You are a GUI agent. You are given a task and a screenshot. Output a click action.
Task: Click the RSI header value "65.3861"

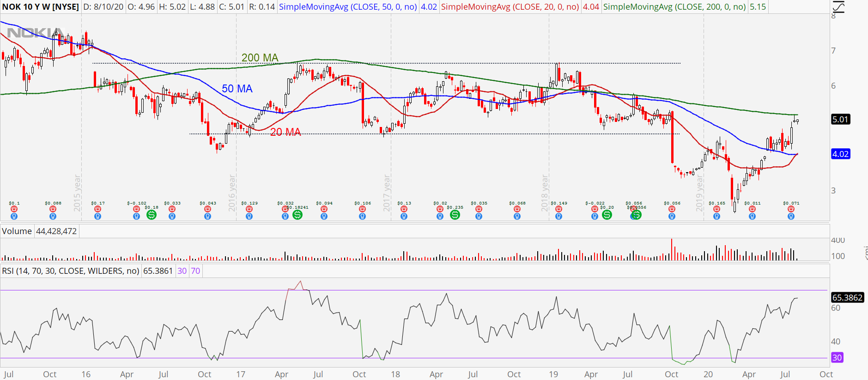[x=158, y=271]
